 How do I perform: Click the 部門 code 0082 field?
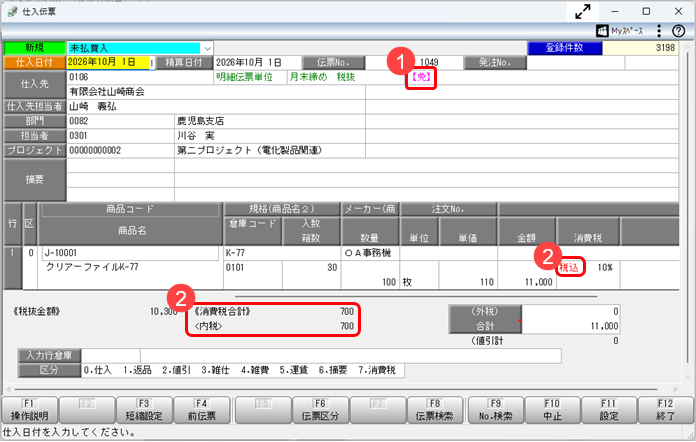(x=120, y=121)
